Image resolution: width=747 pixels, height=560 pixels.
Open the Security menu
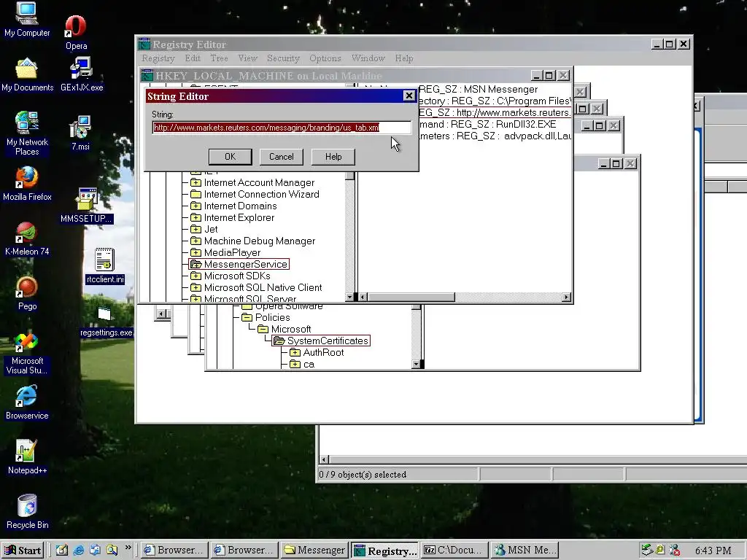pos(283,58)
